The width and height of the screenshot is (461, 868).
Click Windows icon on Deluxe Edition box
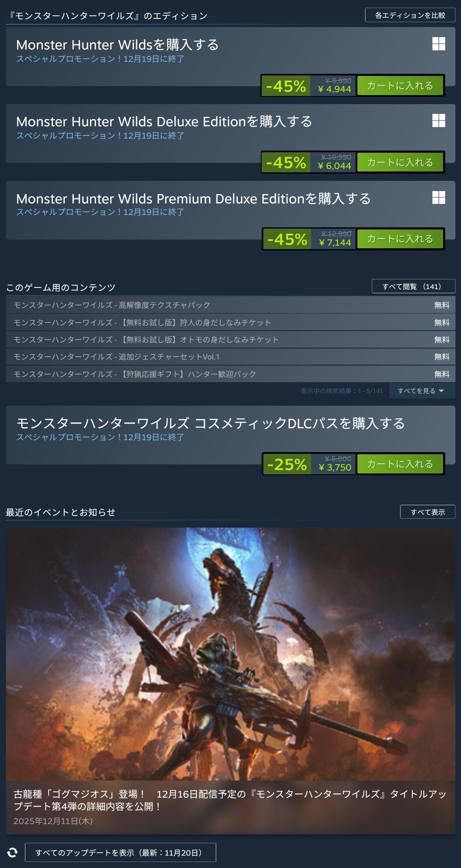(x=438, y=120)
